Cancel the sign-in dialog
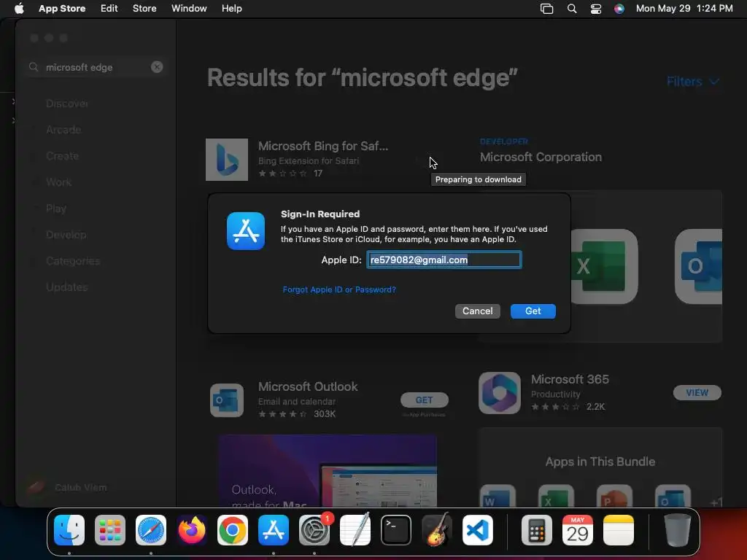Screen dimensions: 747x560 click(477, 311)
